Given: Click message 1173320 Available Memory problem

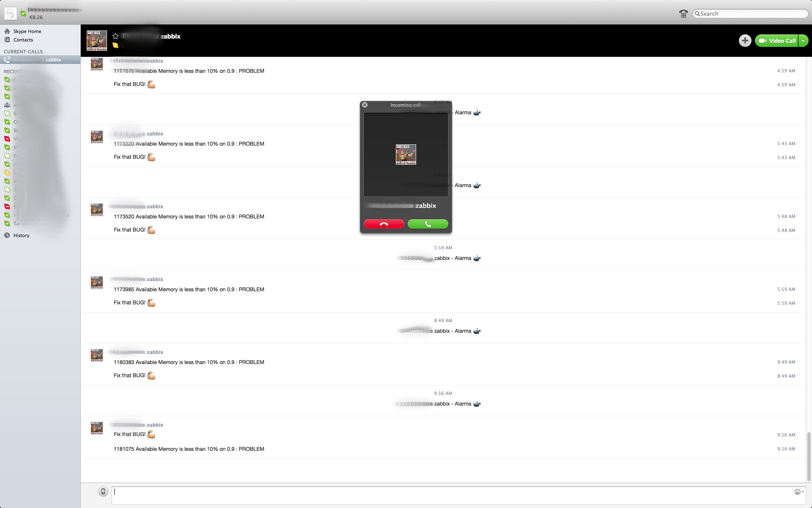Looking at the screenshot, I should pyautogui.click(x=189, y=144).
